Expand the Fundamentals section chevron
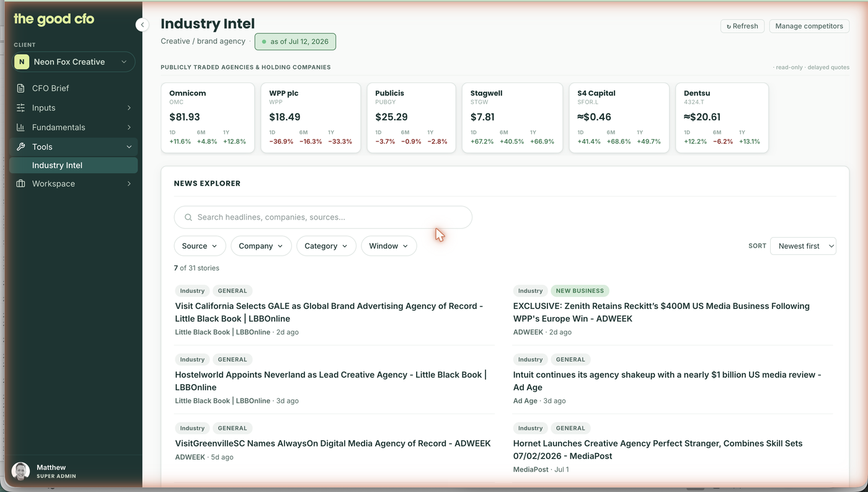This screenshot has height=492, width=868. pos(129,127)
